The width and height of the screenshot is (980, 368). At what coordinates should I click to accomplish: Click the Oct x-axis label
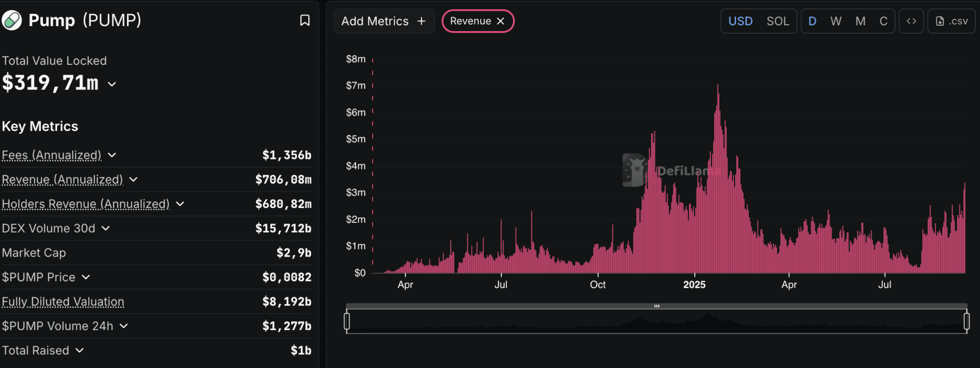pos(598,285)
